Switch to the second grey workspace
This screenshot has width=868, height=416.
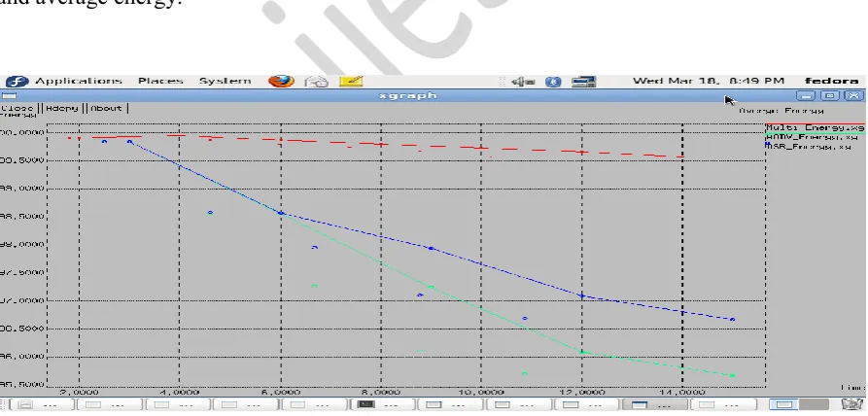click(814, 405)
